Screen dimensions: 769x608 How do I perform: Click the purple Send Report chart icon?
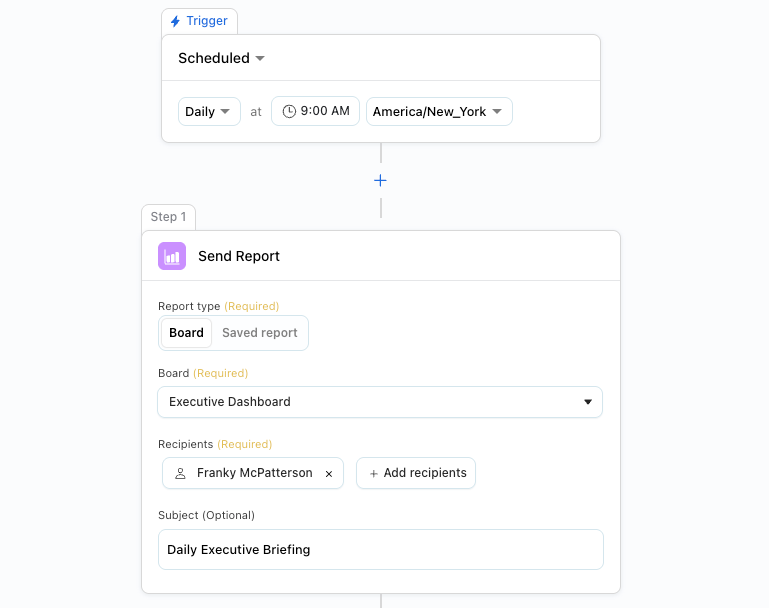tap(172, 256)
